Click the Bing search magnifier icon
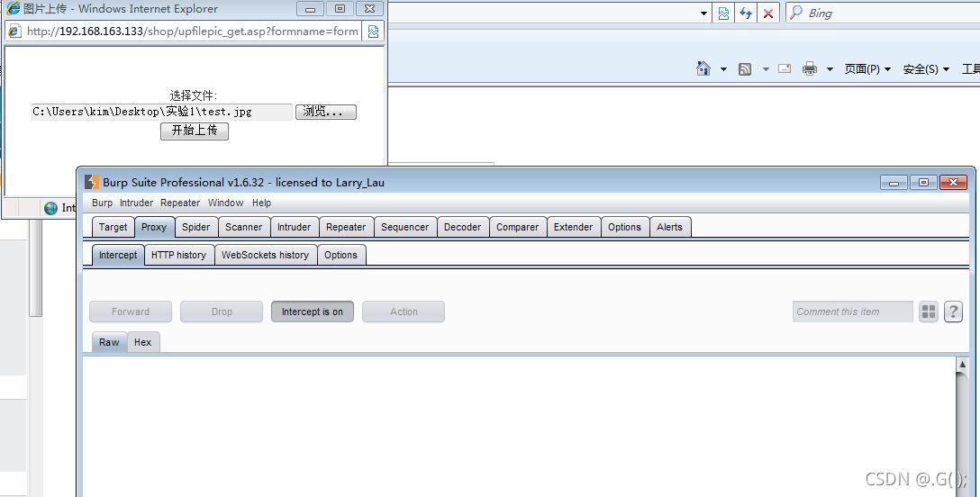The image size is (980, 497). point(795,13)
